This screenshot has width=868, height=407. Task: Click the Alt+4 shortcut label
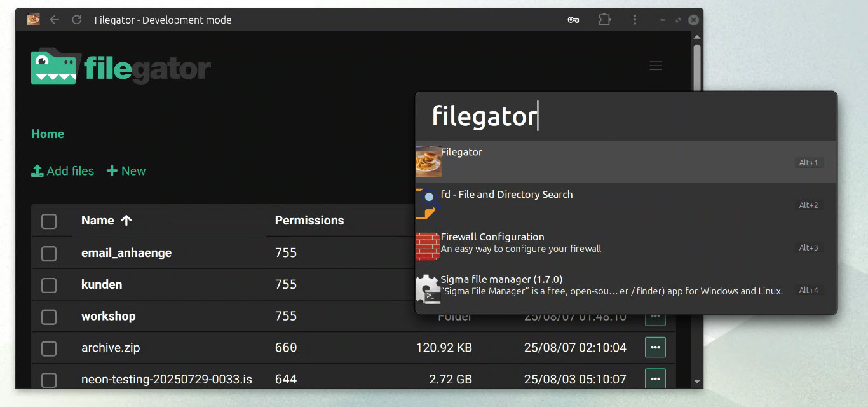808,291
